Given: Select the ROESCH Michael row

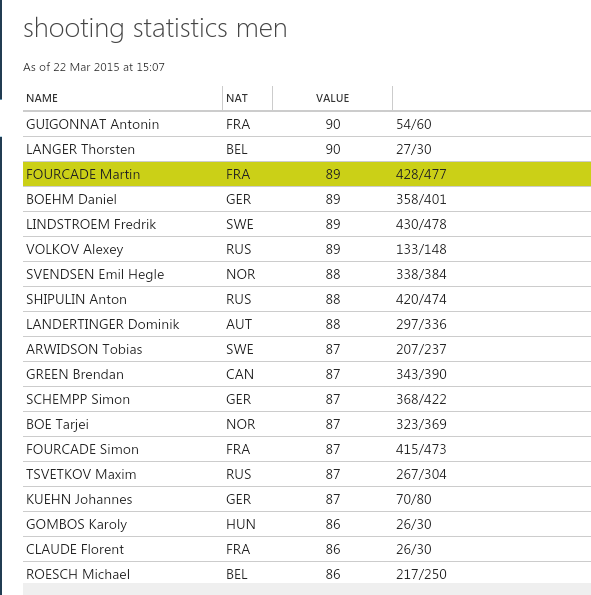Looking at the screenshot, I should 307,574.
